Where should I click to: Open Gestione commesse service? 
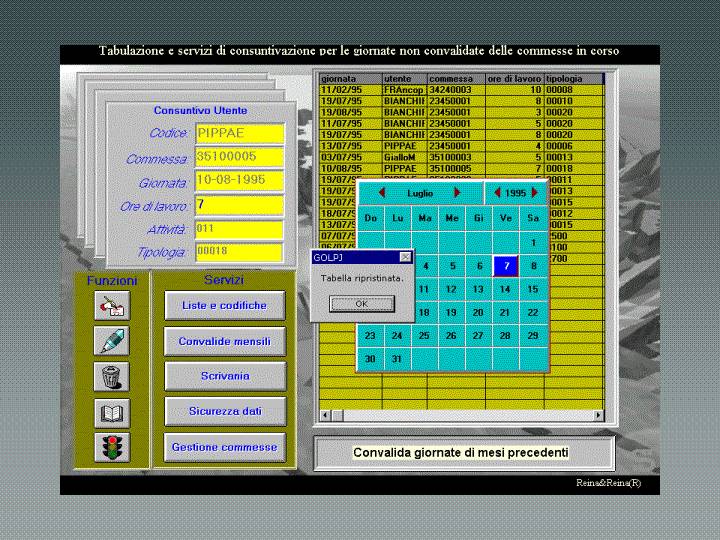coord(224,447)
